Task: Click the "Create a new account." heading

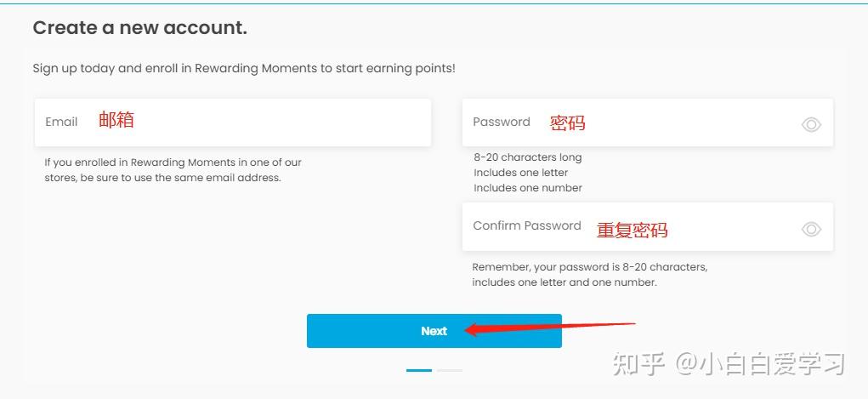Action: [x=139, y=28]
